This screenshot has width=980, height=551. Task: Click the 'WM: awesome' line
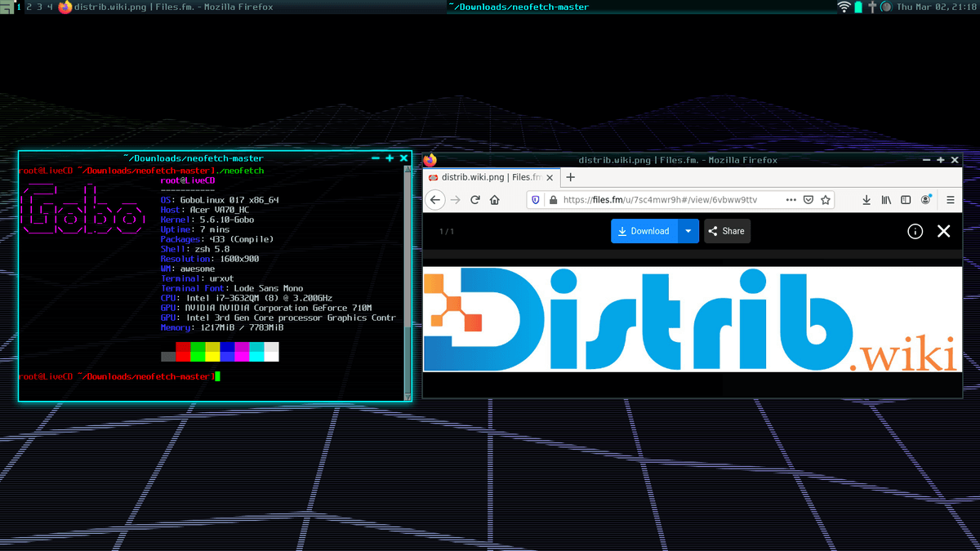(x=188, y=269)
